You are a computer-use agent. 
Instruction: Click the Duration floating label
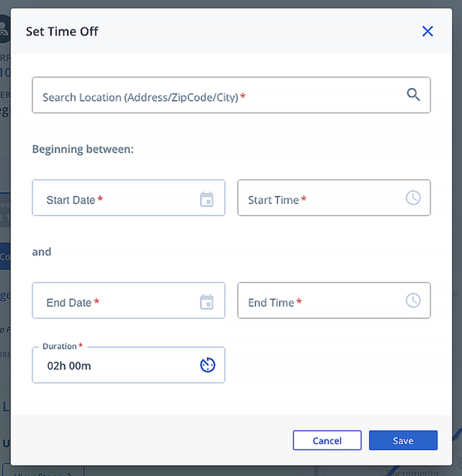pyautogui.click(x=60, y=346)
